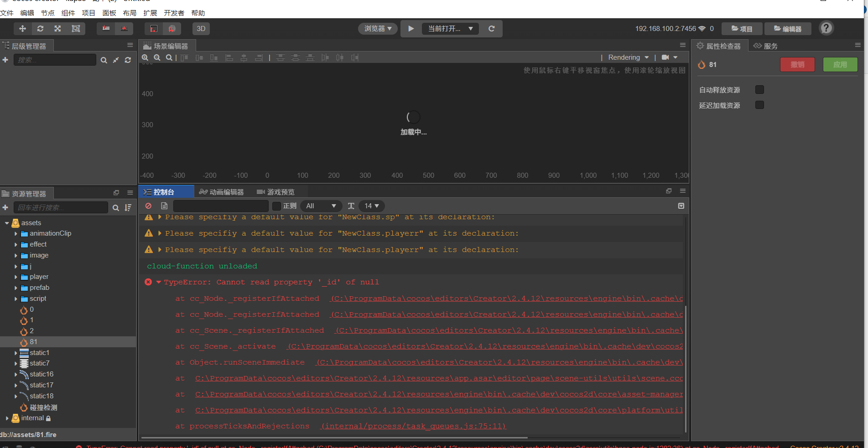Open the 扩展 menu

coord(150,13)
